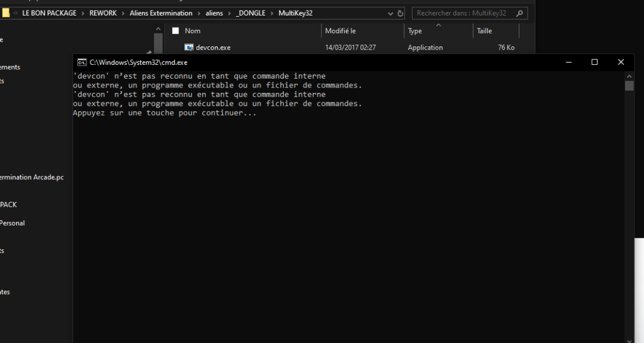
Task: Sort files by the Taille column
Action: pos(484,31)
